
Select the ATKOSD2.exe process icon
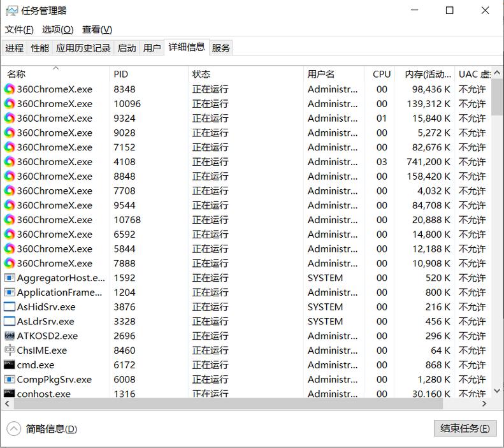click(10, 336)
